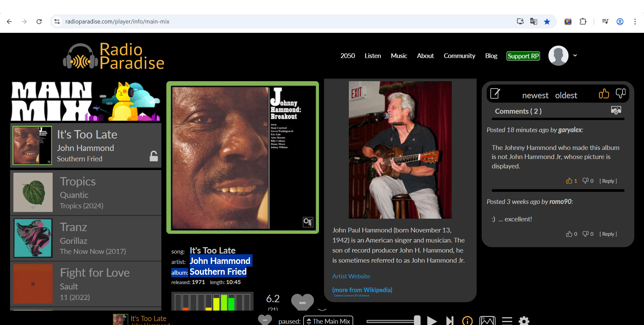
Task: Open the browser media control icon
Action: tap(605, 21)
